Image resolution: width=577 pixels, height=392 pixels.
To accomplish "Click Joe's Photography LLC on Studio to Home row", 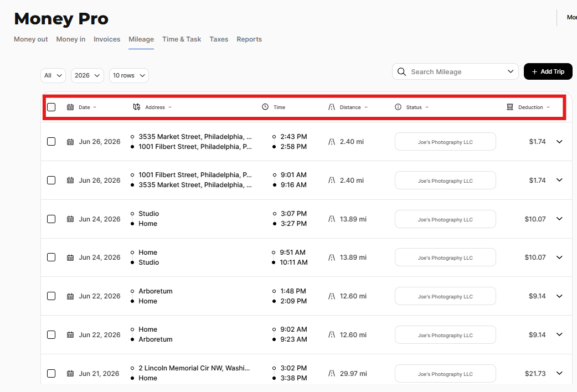I will point(445,219).
